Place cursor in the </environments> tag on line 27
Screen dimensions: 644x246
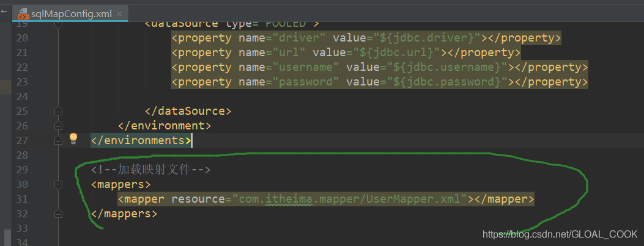tap(141, 140)
